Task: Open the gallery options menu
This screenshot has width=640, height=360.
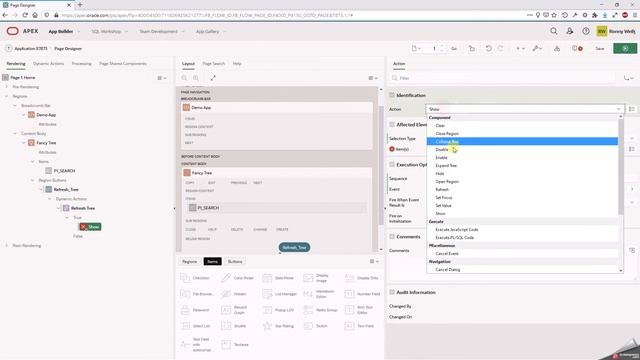Action: [x=373, y=261]
